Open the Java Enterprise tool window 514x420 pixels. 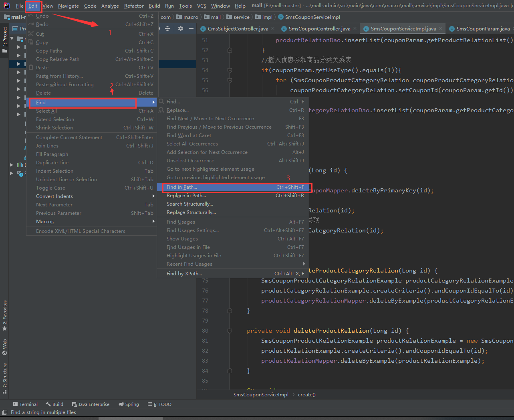(91, 404)
